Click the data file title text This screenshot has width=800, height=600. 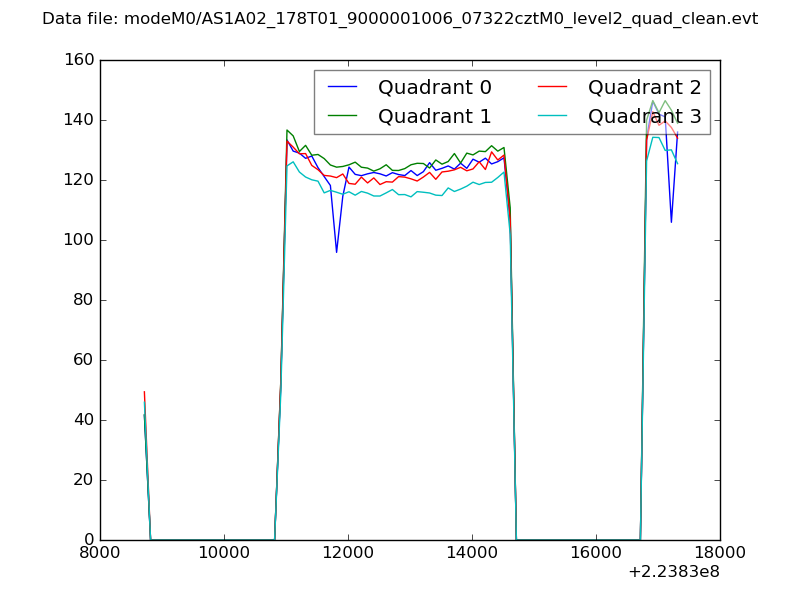[400, 19]
